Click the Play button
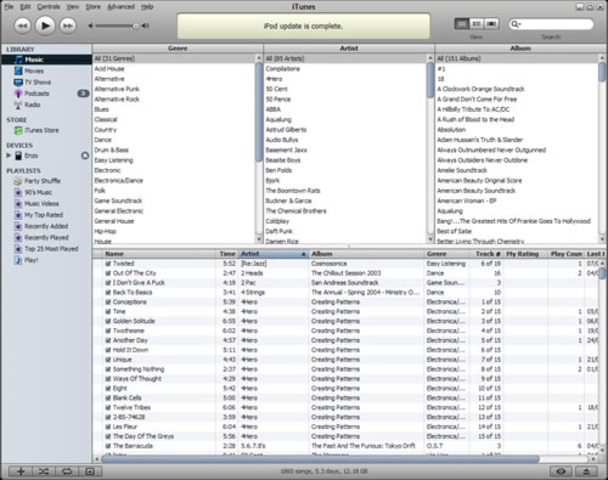The width and height of the screenshot is (608, 480). (x=45, y=26)
